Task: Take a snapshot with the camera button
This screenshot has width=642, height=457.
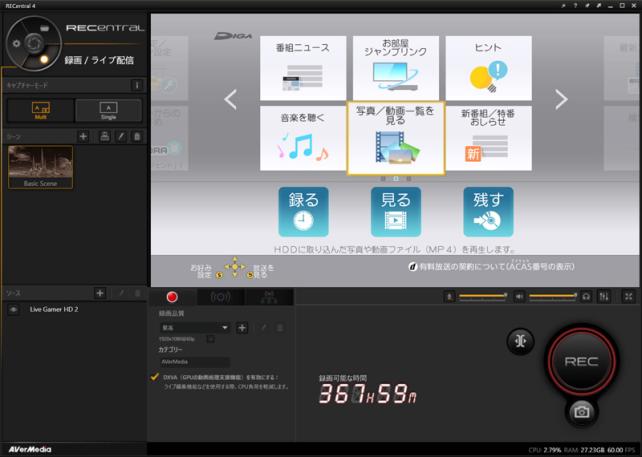Action: [581, 412]
